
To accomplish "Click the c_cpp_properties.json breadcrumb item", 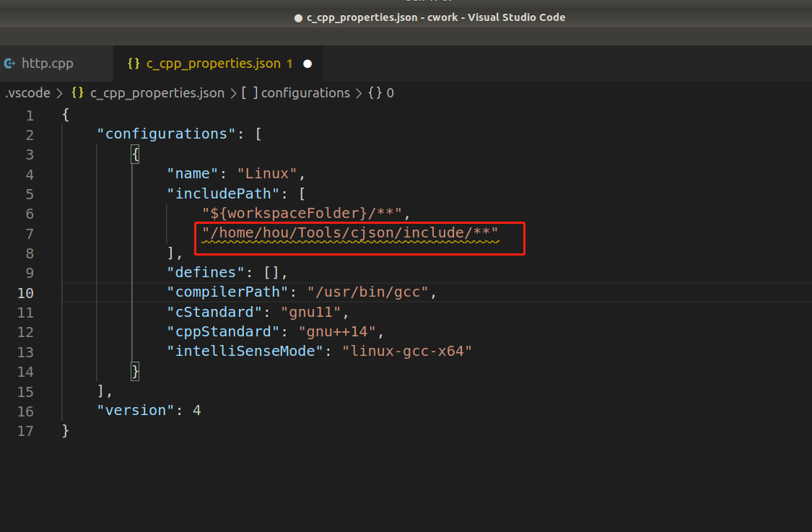I will click(157, 92).
